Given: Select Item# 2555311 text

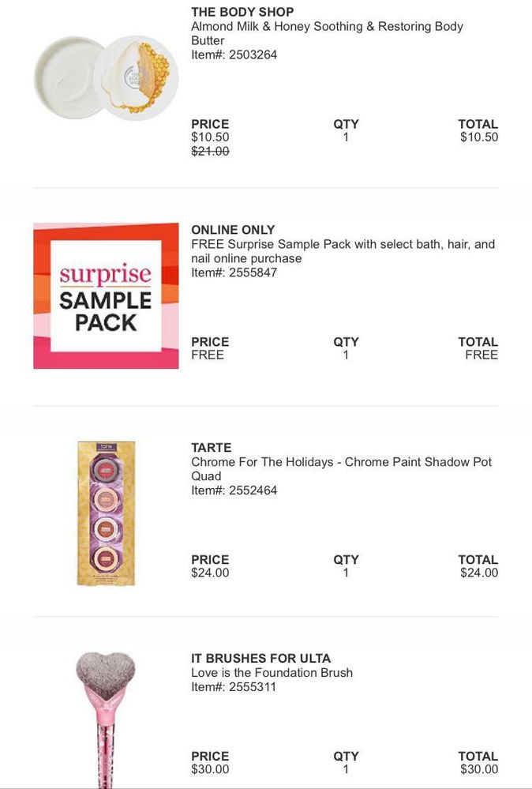Looking at the screenshot, I should point(234,687).
